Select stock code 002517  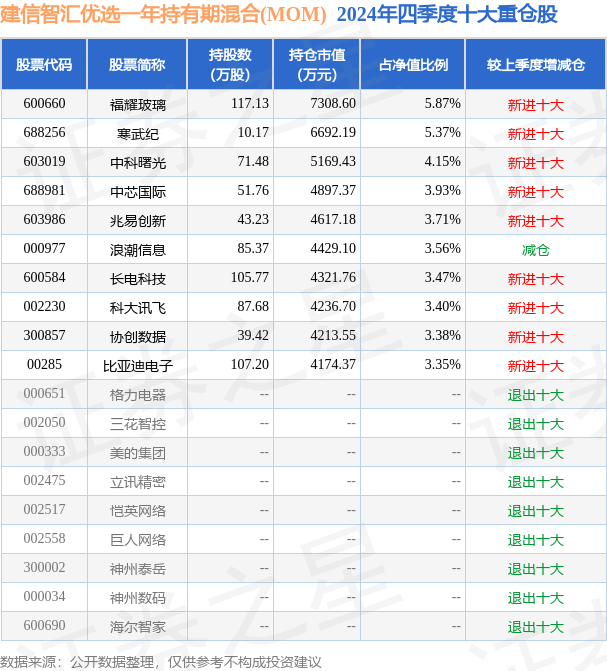(45, 510)
